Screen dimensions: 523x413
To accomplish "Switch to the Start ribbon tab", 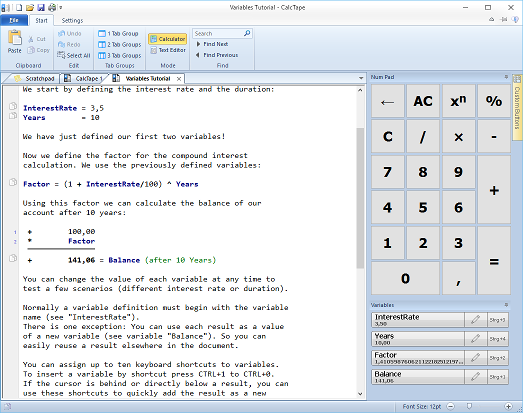I will 41,20.
